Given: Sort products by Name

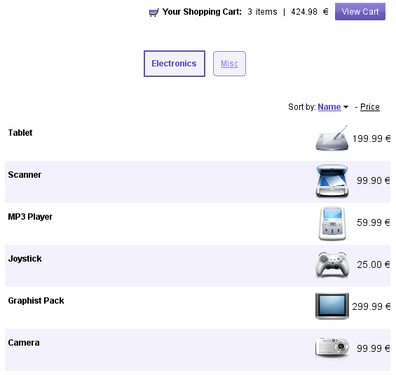Looking at the screenshot, I should click(x=329, y=107).
